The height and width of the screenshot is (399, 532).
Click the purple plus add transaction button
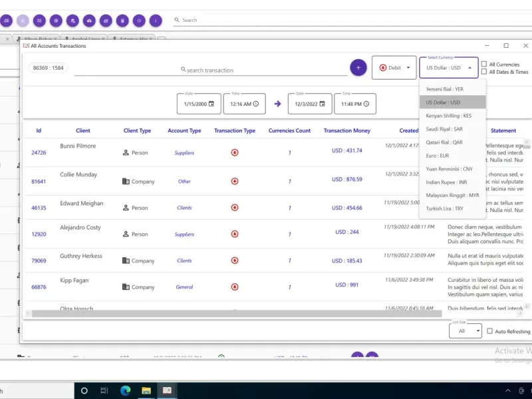pos(358,67)
